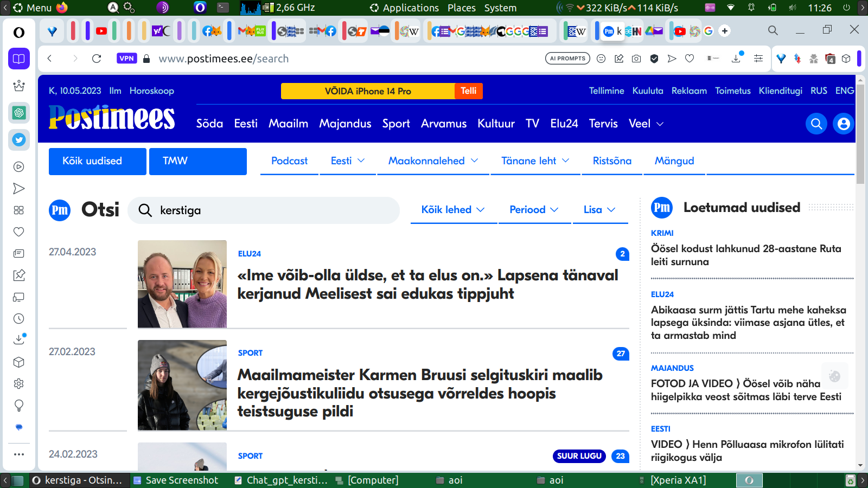Screen dimensions: 868x488
Task: Expand the Eesti dropdown in subnavigation
Action: [x=348, y=161]
